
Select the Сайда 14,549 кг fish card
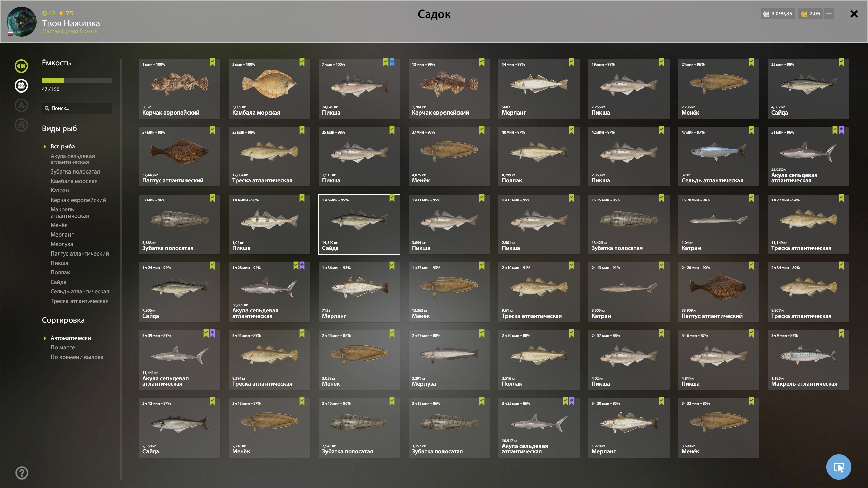(x=359, y=224)
